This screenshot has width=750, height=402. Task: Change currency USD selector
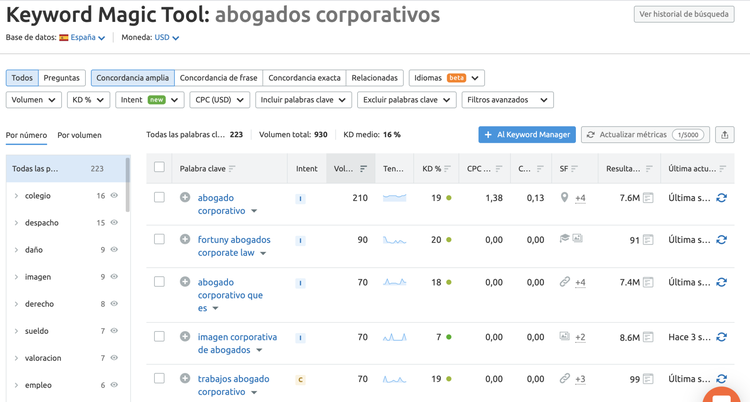coord(167,37)
